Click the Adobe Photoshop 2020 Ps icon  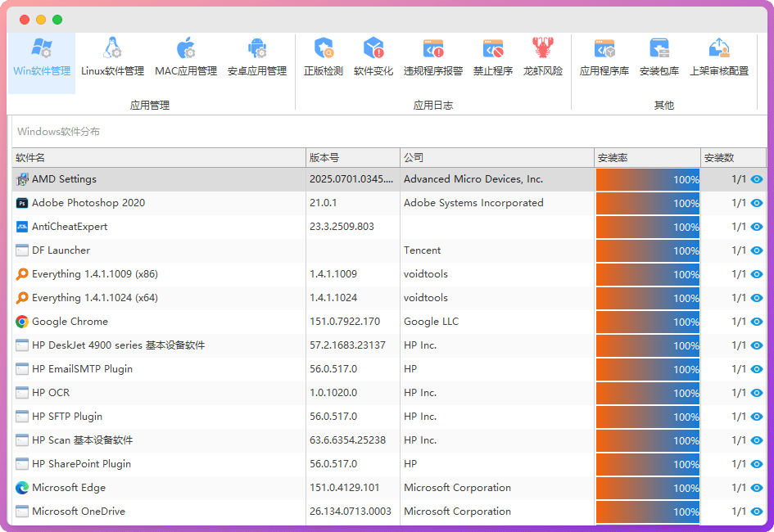coord(22,203)
